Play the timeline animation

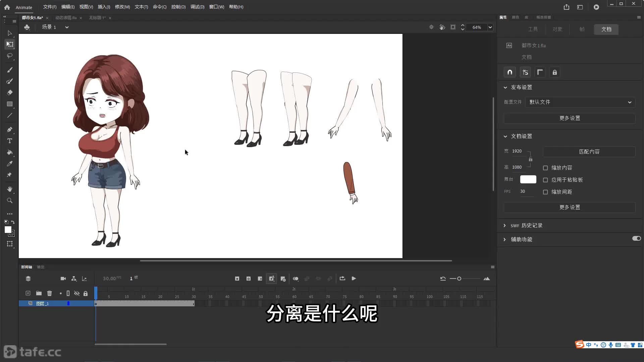354,279
